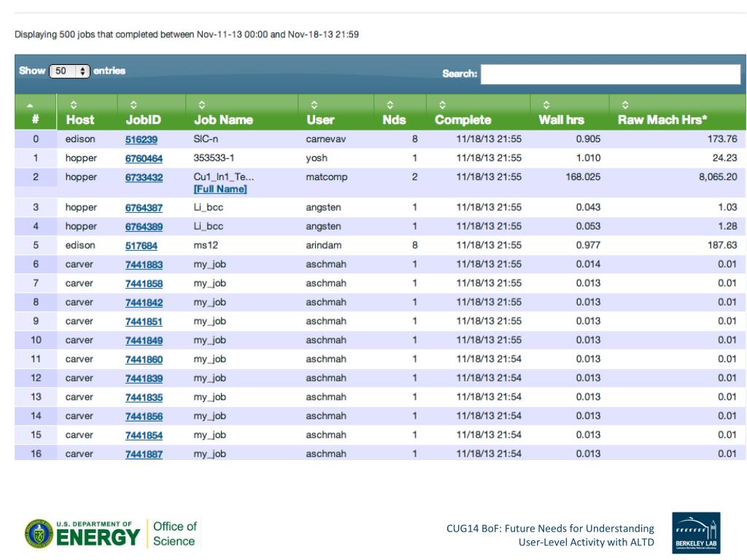The image size is (747, 560).
Task: Select job name 353533-1 cell
Action: pos(214,158)
